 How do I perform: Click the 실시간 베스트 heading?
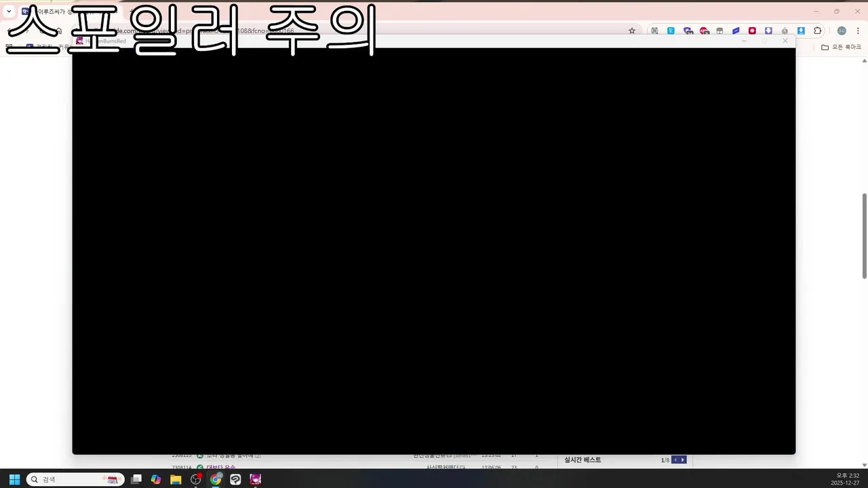pos(583,460)
